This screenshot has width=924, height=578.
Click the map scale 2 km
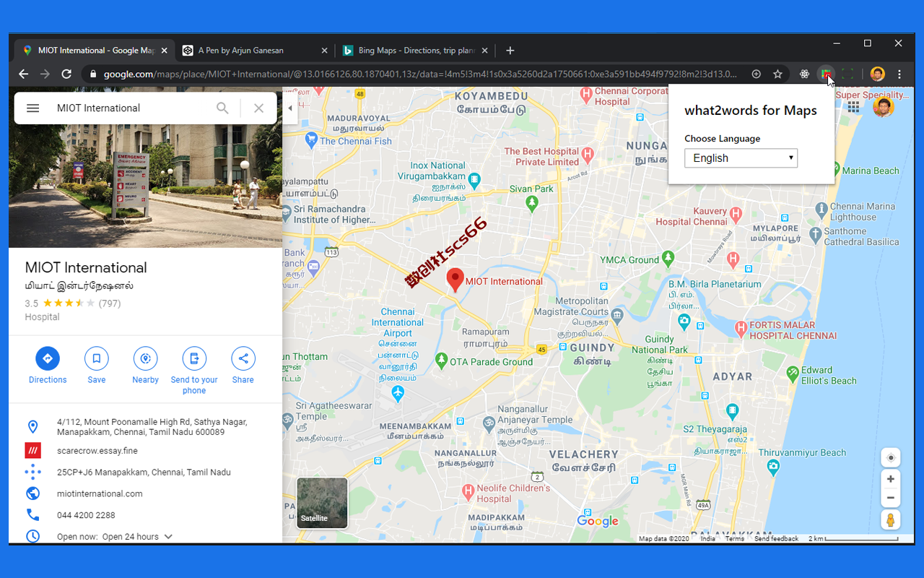click(x=853, y=538)
